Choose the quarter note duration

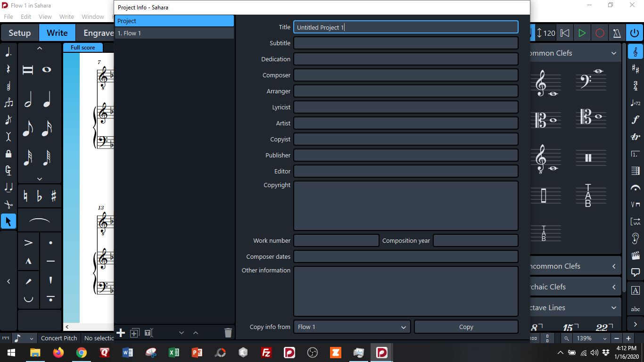click(47, 99)
